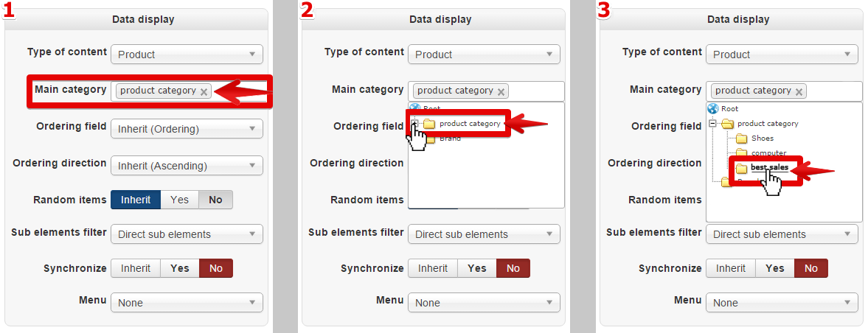
Task: Select best sales category in tree
Action: [769, 168]
